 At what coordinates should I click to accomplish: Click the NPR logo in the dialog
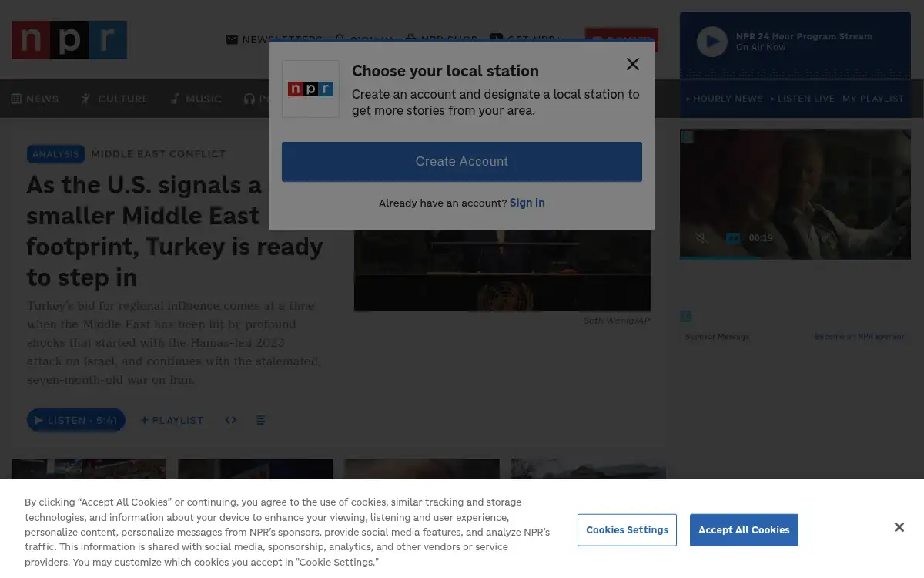tap(310, 89)
